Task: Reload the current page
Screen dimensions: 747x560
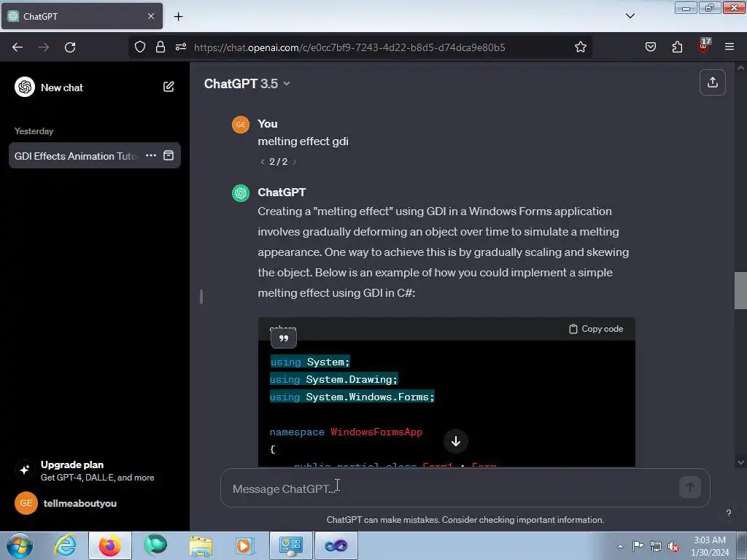Action: click(x=70, y=47)
